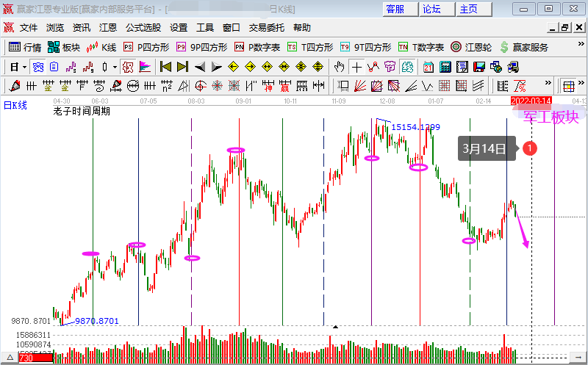Click the 2022-03-14 date marker
Screen dimensions: 588x365
[x=531, y=101]
